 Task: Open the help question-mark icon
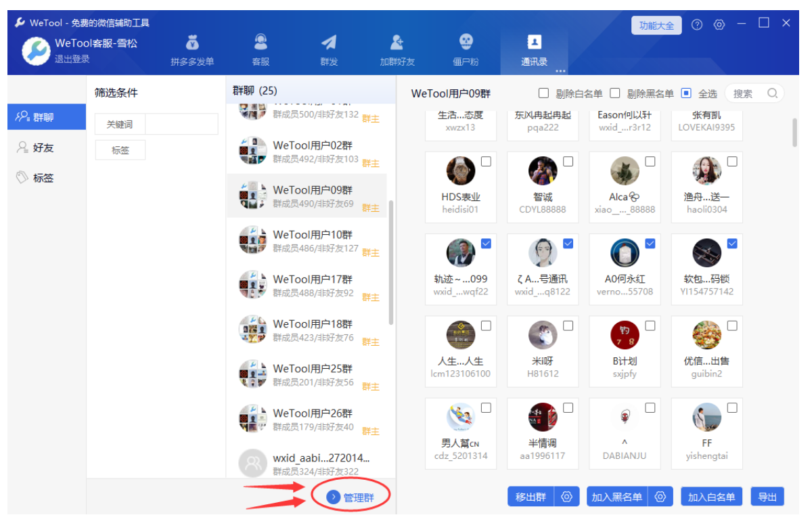coord(697,25)
